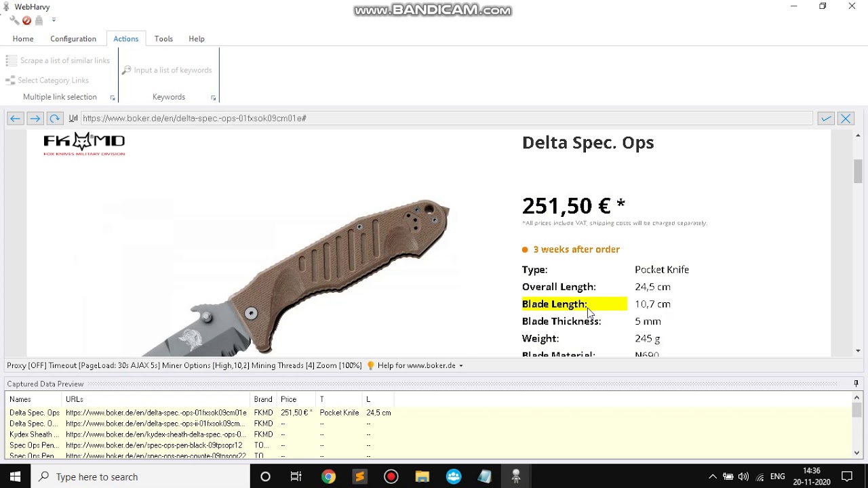Switch to the Configuration tab

click(73, 39)
